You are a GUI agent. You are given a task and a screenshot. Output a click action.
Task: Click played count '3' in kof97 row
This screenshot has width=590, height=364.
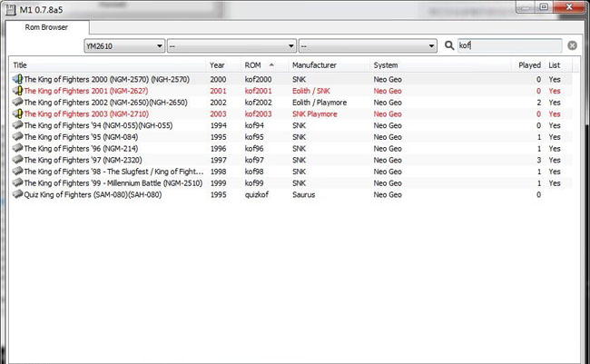539,160
